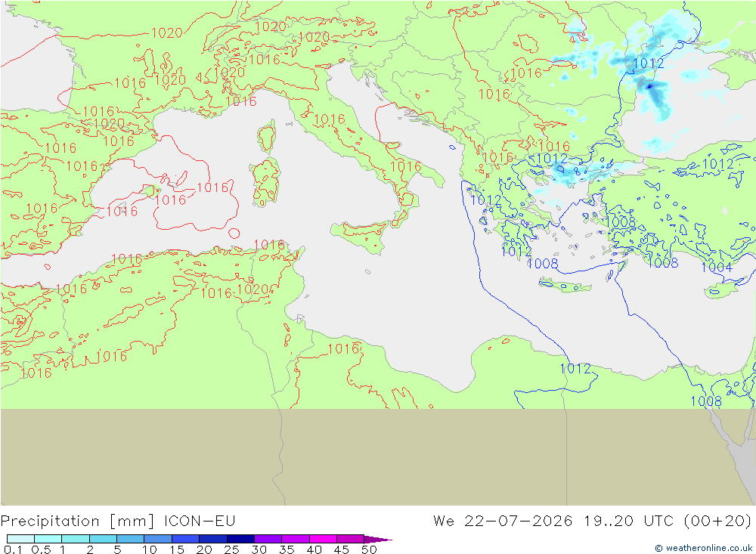Click the lightest 0.1 mm legend swatch

(20, 539)
